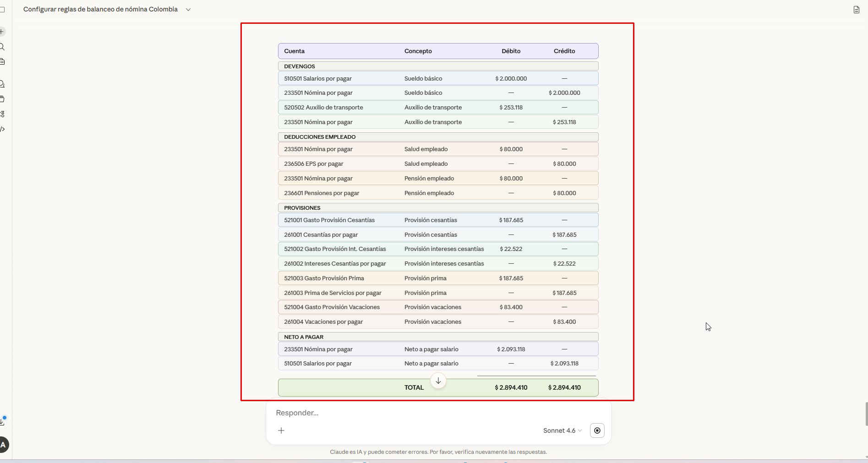Click the stop response button in composer
This screenshot has height=463, width=868.
click(x=597, y=430)
